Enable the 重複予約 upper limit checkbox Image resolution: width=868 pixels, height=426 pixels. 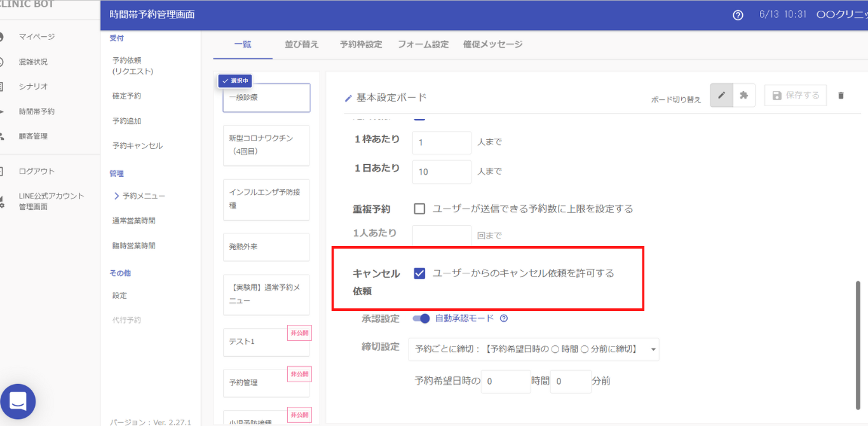[x=419, y=209]
